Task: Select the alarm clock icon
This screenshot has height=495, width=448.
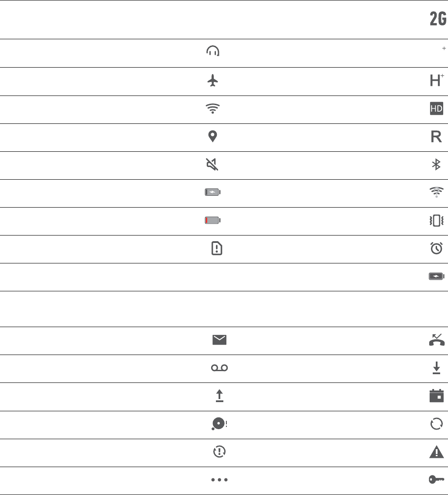Action: point(436,249)
